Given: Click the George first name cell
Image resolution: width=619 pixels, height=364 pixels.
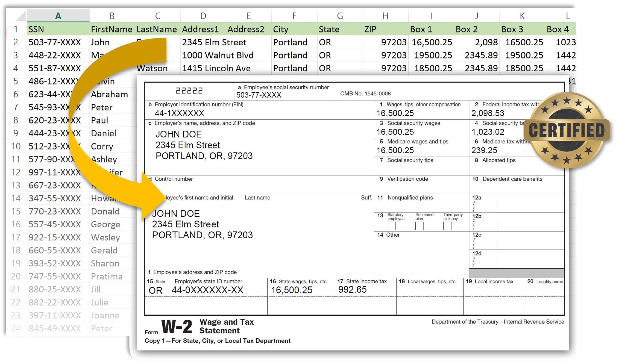Looking at the screenshot, I should pyautogui.click(x=112, y=224).
